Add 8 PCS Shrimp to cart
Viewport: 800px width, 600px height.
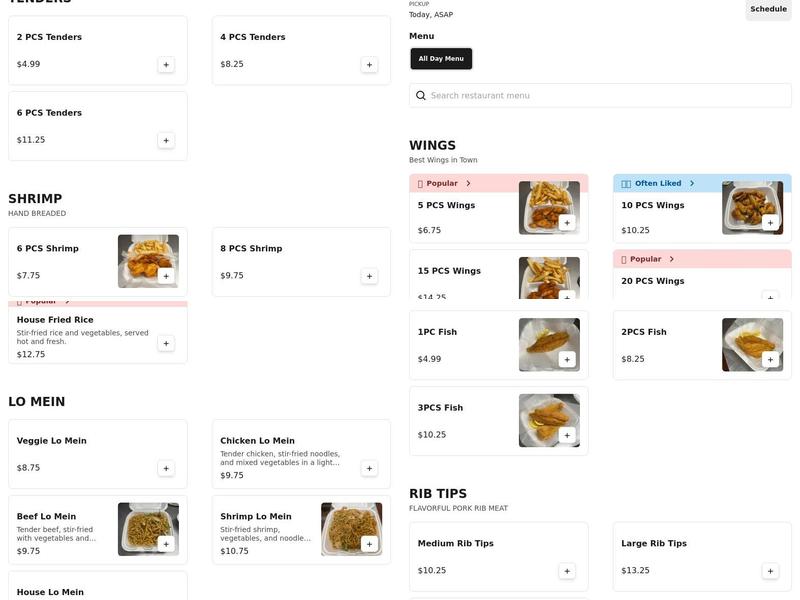point(369,276)
